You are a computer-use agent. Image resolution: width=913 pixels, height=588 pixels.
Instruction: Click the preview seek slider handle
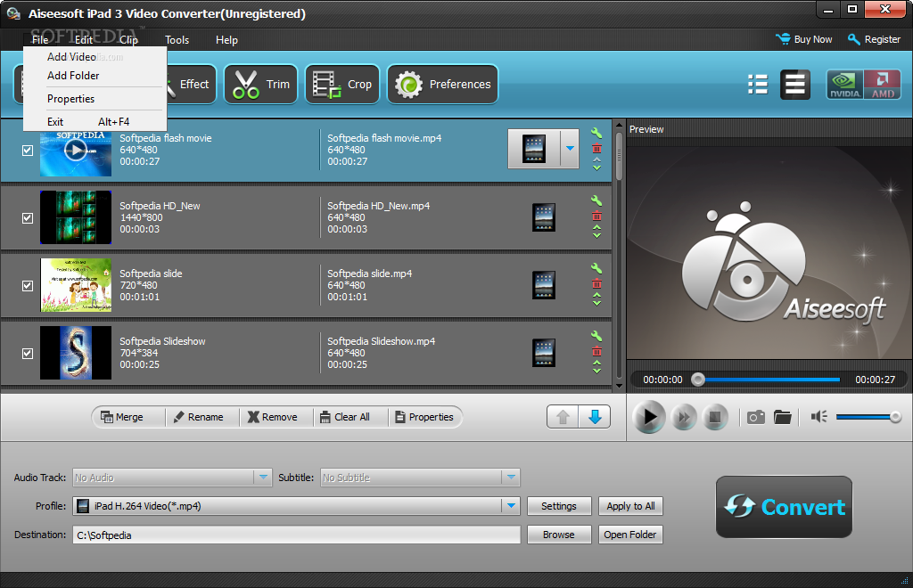[x=698, y=380]
